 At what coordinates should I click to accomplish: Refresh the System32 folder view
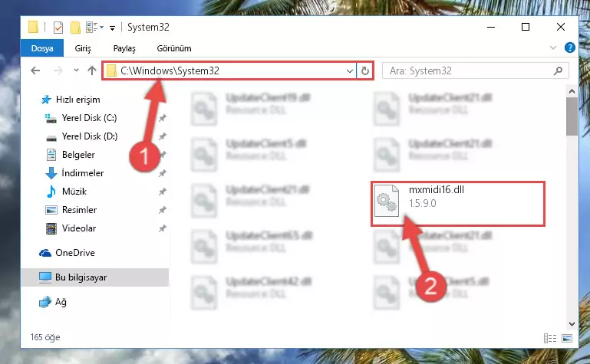364,71
